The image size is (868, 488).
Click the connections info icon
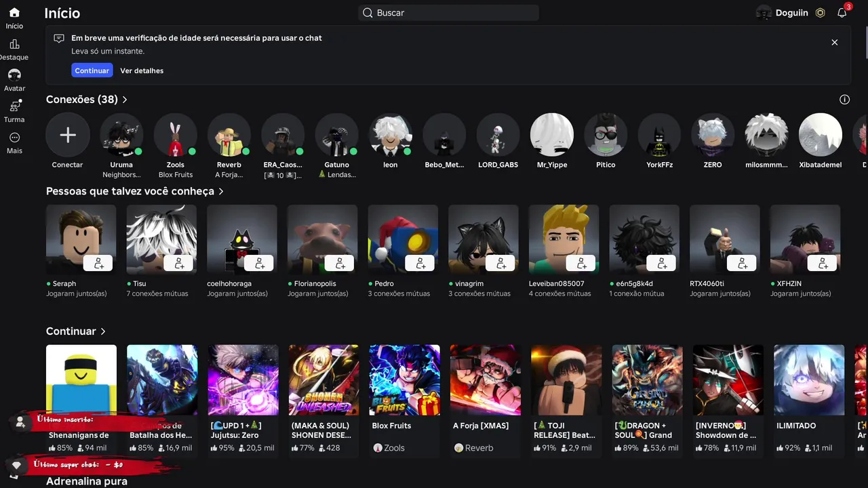pyautogui.click(x=844, y=100)
